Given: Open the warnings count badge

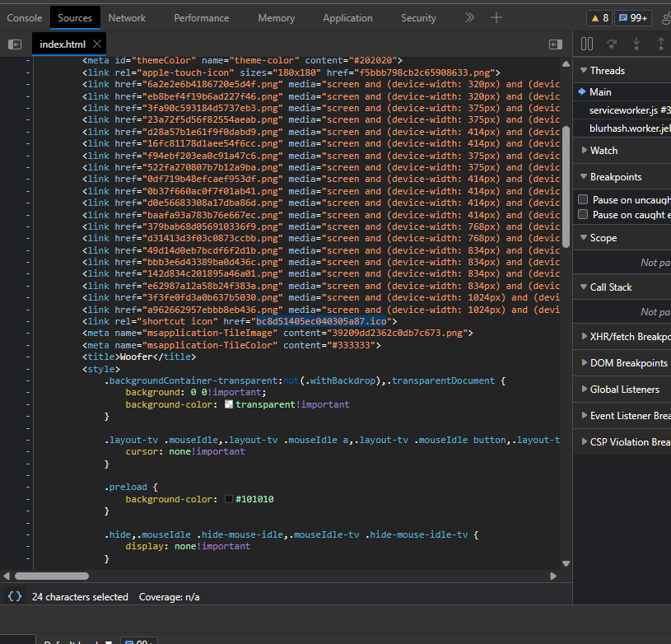Looking at the screenshot, I should pos(599,17).
